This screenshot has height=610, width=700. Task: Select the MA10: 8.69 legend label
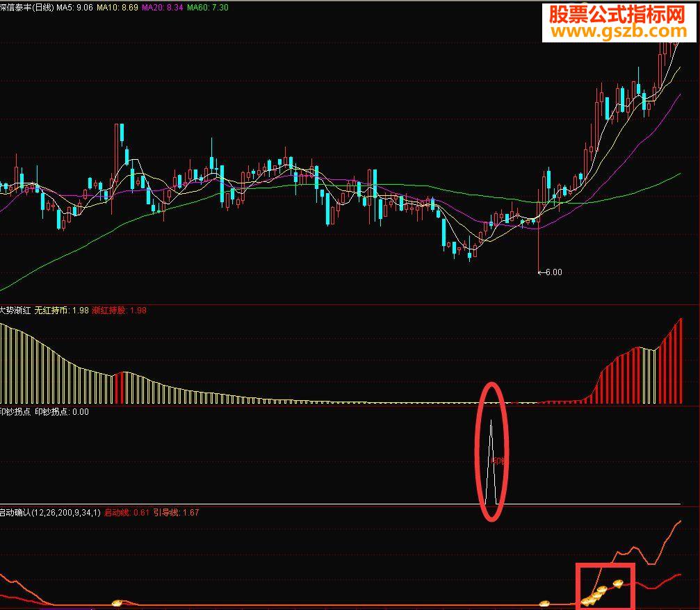click(x=117, y=8)
